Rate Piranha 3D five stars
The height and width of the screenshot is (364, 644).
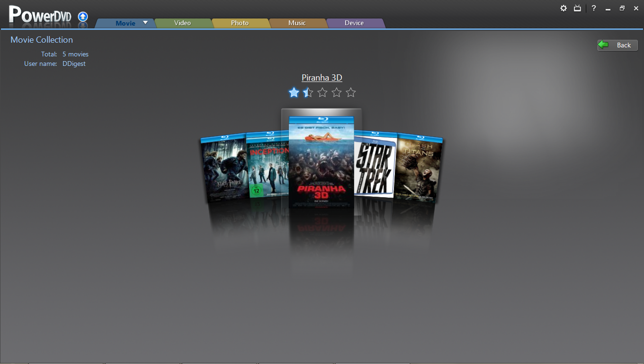tap(351, 92)
